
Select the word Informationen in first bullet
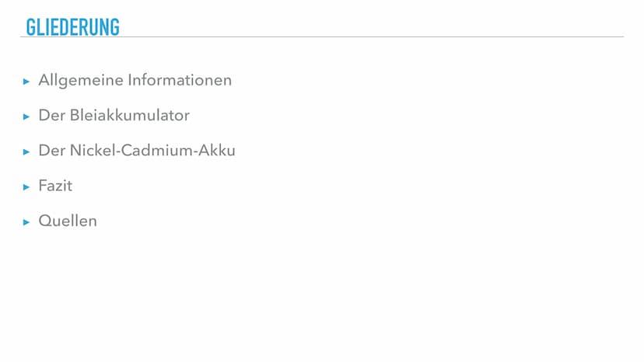[180, 80]
